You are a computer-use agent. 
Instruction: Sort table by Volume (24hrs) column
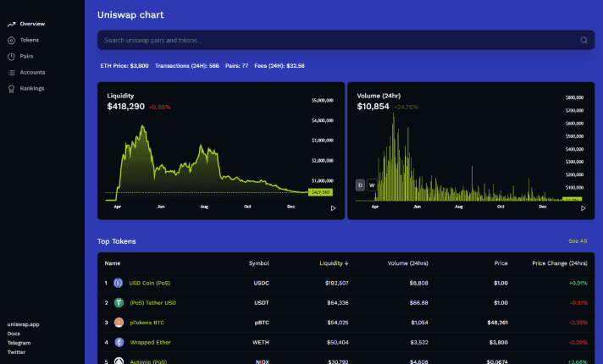tap(407, 263)
